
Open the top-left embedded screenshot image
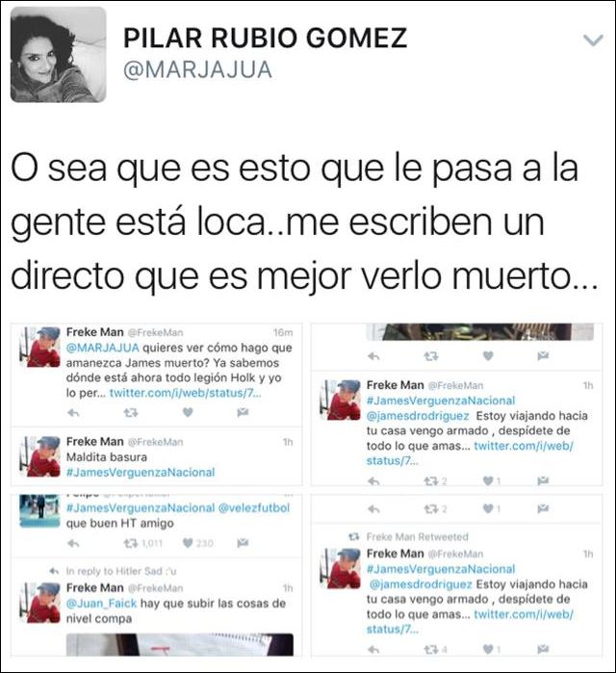click(156, 404)
